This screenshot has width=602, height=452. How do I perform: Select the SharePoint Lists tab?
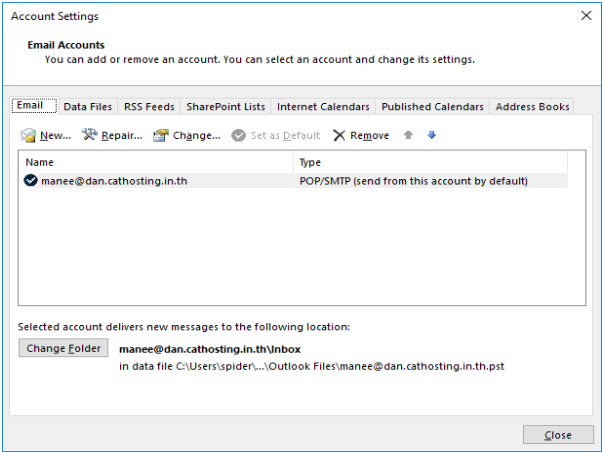225,107
